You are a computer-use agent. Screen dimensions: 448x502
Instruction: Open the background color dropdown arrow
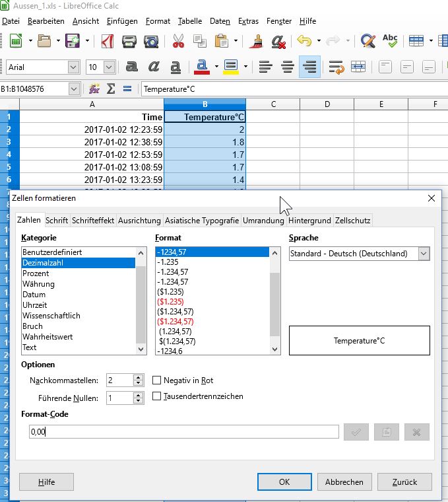(245, 67)
